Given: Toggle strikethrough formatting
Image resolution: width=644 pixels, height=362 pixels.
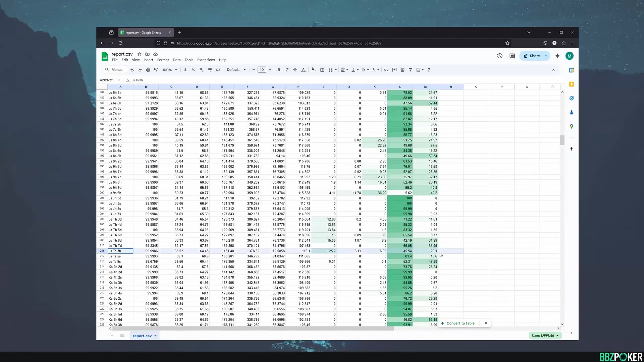Looking at the screenshot, I should click(x=295, y=70).
